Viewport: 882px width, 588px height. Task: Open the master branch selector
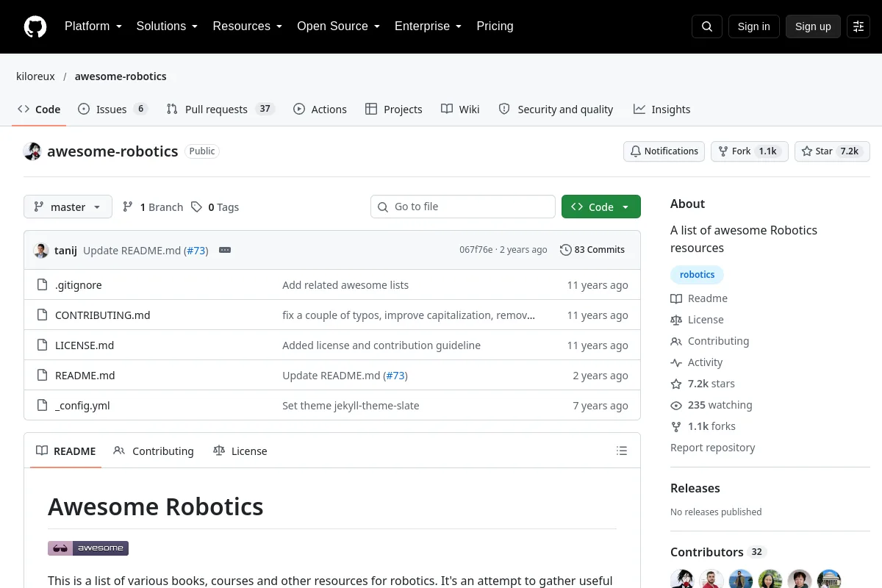point(68,207)
